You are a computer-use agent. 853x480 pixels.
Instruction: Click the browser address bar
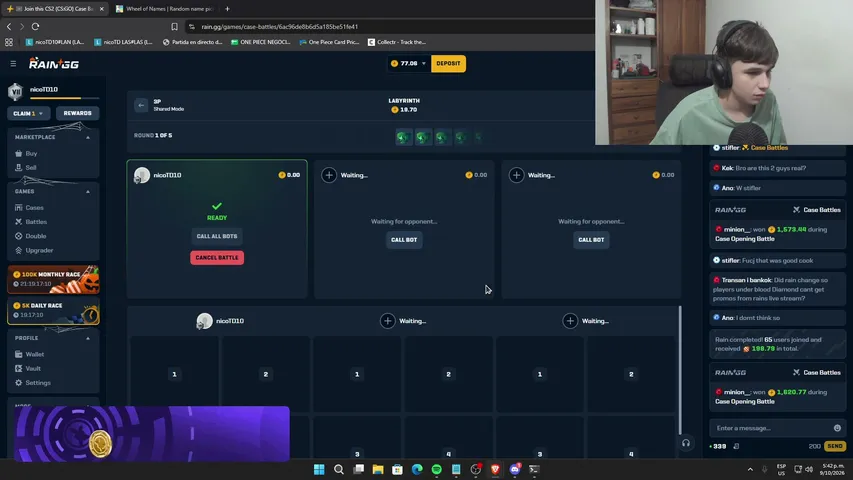click(389, 26)
